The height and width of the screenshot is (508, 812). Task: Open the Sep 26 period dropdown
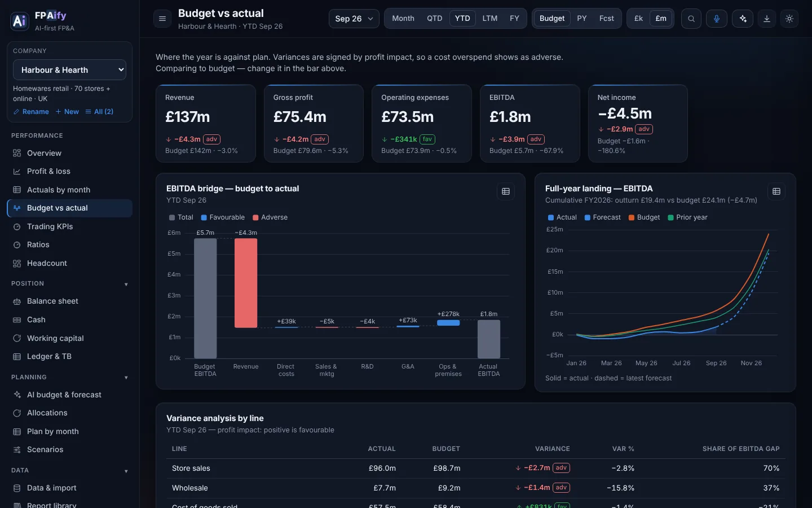pyautogui.click(x=354, y=19)
